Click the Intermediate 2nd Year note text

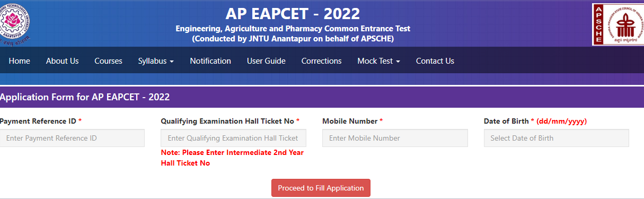tap(233, 158)
